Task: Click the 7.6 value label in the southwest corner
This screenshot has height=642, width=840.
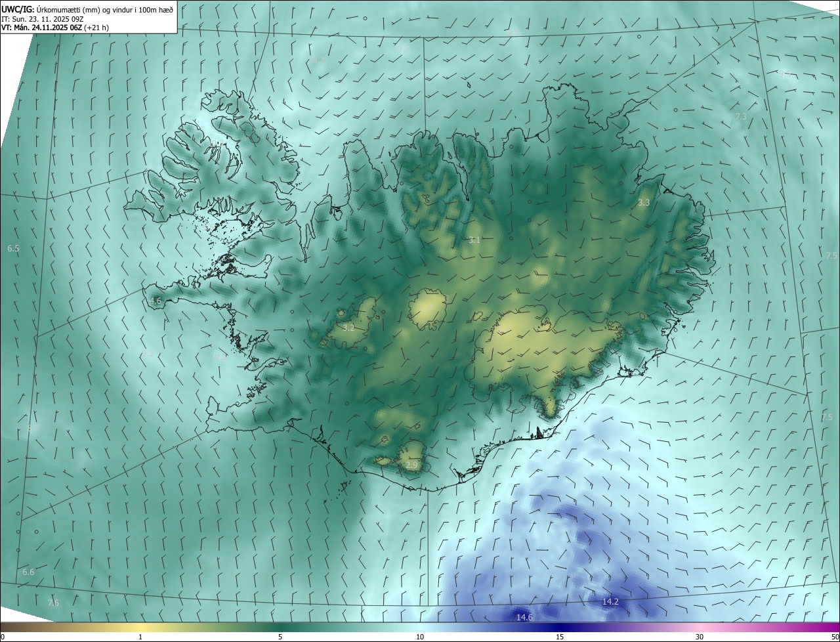Action: pos(53,603)
